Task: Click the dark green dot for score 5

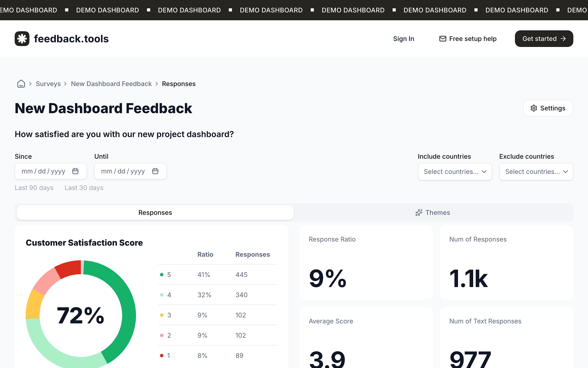Action: (161, 275)
